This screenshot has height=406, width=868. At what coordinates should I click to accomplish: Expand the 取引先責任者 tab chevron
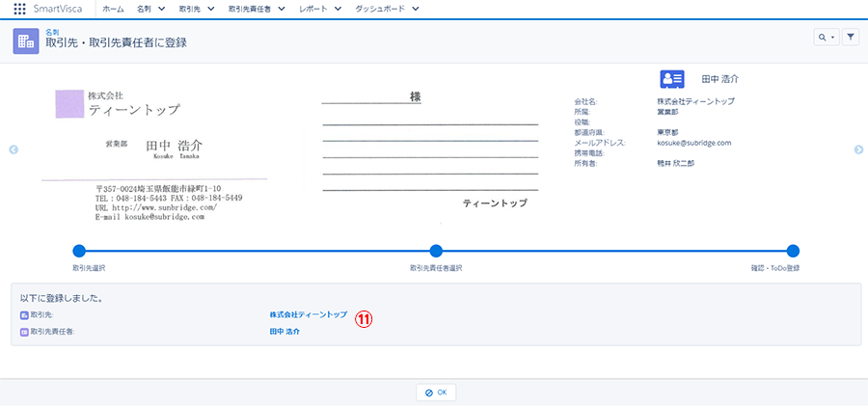tap(282, 9)
